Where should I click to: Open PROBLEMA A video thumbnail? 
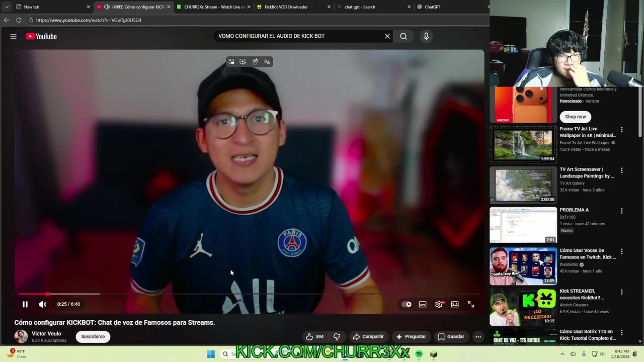tap(523, 225)
